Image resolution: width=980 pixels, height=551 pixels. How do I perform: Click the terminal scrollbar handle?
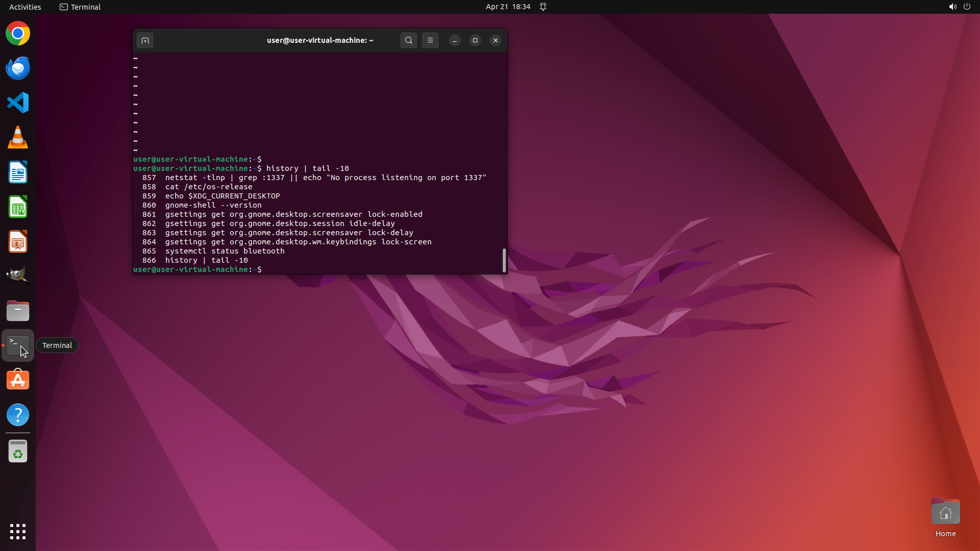(504, 260)
